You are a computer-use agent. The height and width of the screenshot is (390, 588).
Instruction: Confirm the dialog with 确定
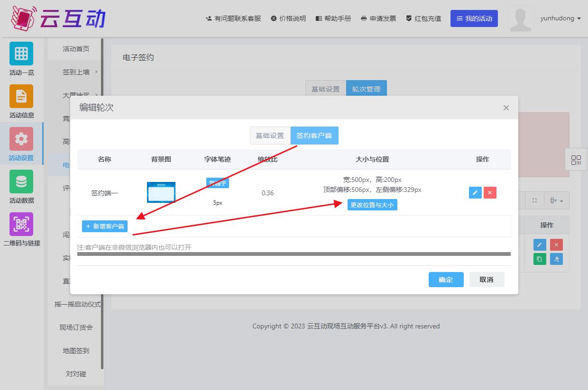click(446, 280)
